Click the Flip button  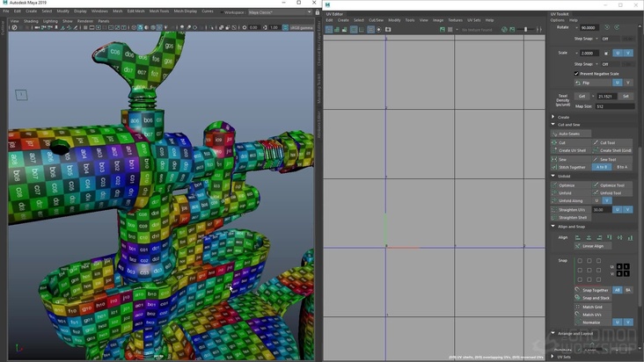pyautogui.click(x=593, y=83)
